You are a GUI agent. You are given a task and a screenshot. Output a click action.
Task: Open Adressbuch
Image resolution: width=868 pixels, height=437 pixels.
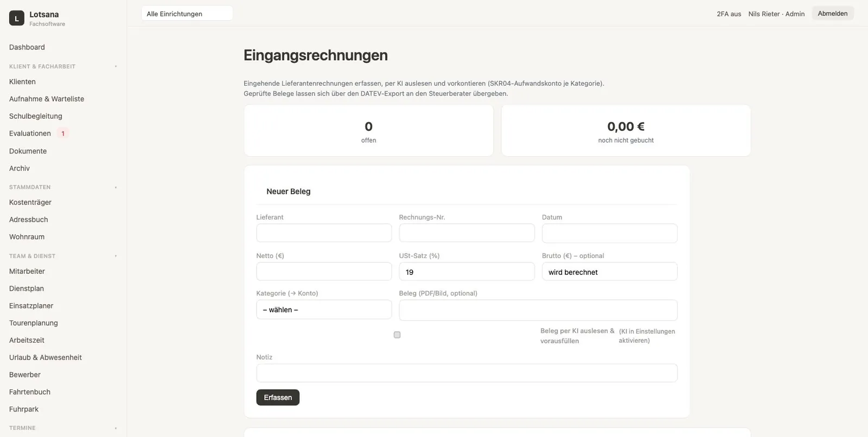(29, 220)
